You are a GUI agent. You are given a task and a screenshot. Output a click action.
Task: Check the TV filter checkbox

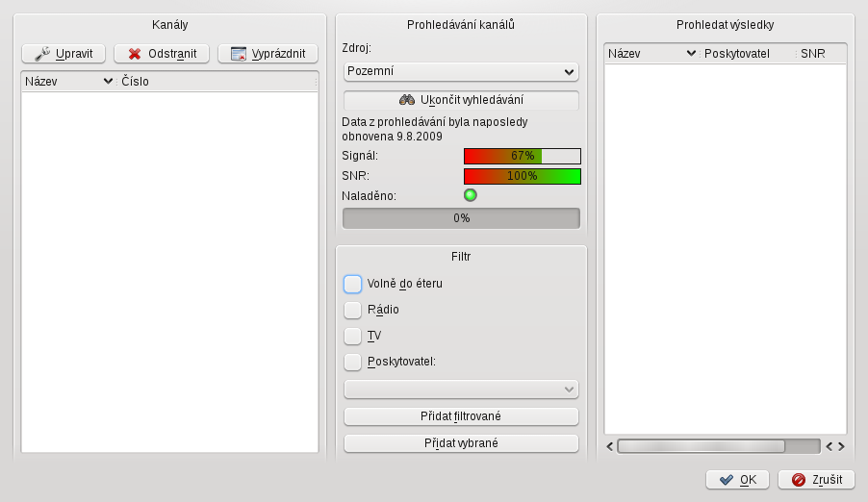pyautogui.click(x=352, y=336)
